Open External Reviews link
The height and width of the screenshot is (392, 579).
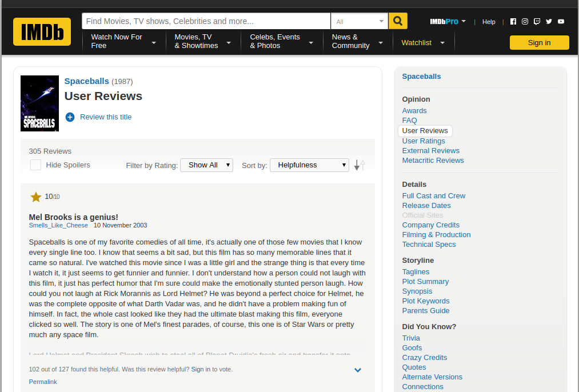coord(430,151)
